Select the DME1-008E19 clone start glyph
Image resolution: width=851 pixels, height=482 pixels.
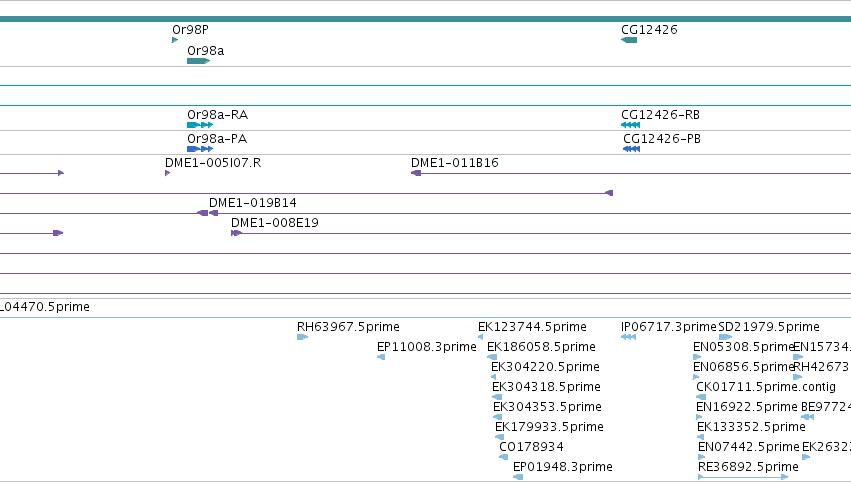[x=236, y=233]
